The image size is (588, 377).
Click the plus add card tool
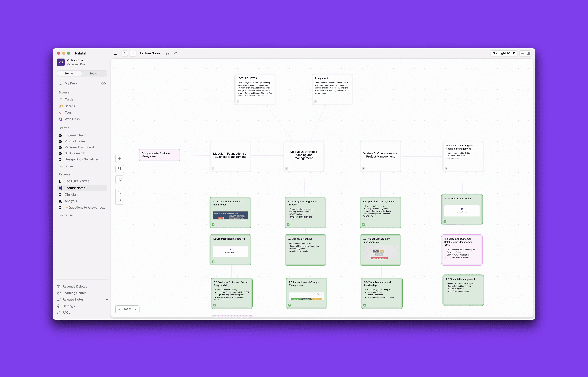[119, 159]
